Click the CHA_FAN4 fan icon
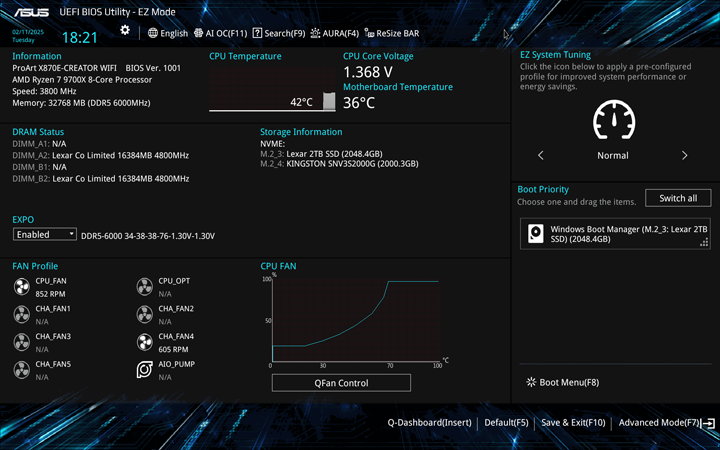The height and width of the screenshot is (450, 720). click(x=146, y=343)
